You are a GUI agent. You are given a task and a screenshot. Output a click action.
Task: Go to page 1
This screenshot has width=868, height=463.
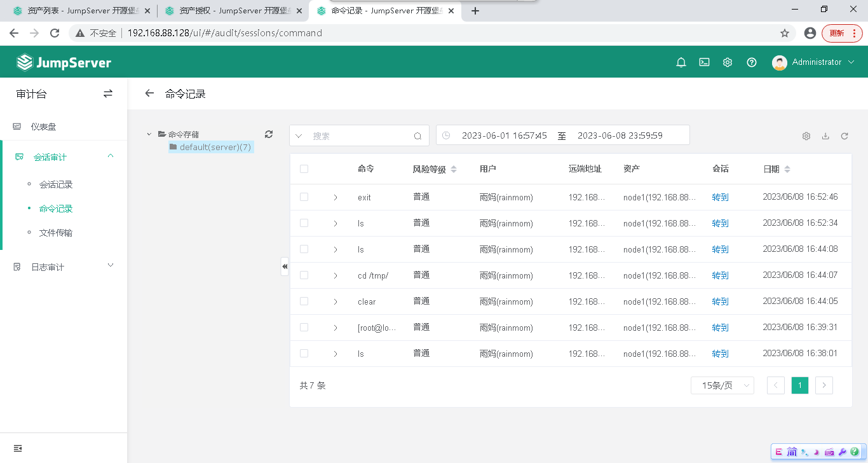click(x=800, y=385)
